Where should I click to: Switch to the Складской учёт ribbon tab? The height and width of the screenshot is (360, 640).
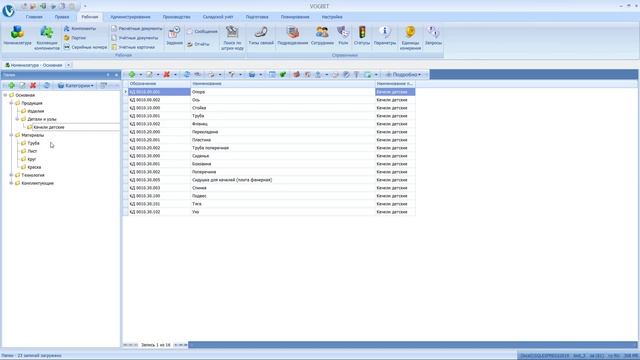pos(218,17)
